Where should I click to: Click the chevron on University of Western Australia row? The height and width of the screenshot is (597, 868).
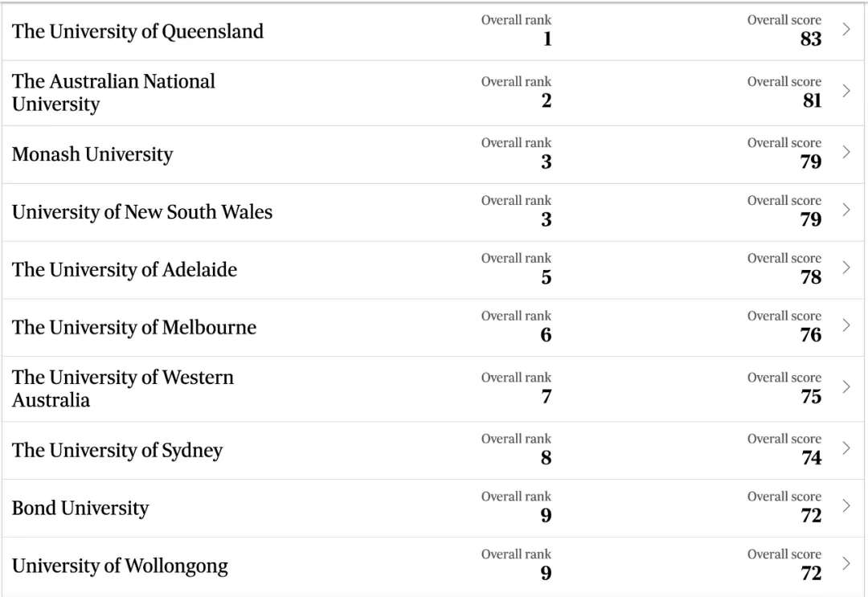846,386
